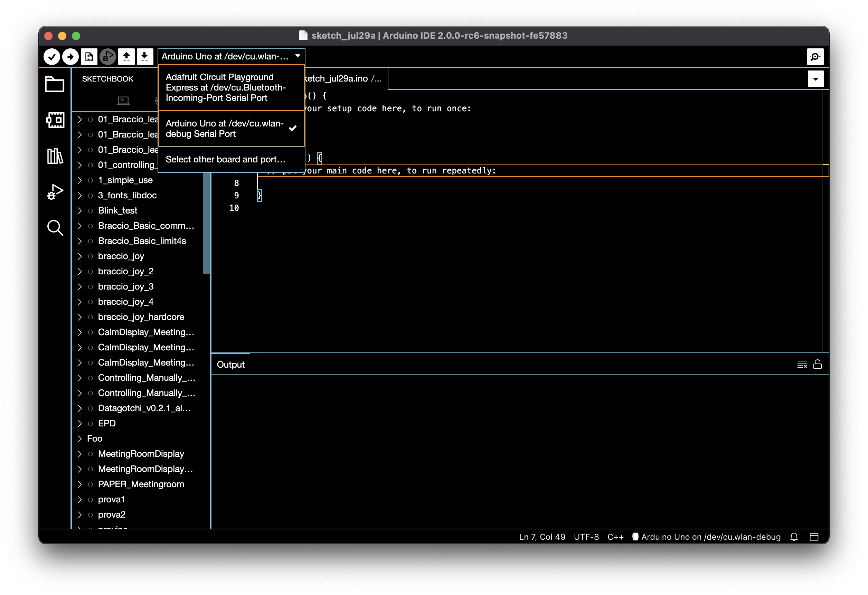868x595 pixels.
Task: Click Arduino Uno on /dev/cu.wlan-debug status
Action: pos(706,537)
